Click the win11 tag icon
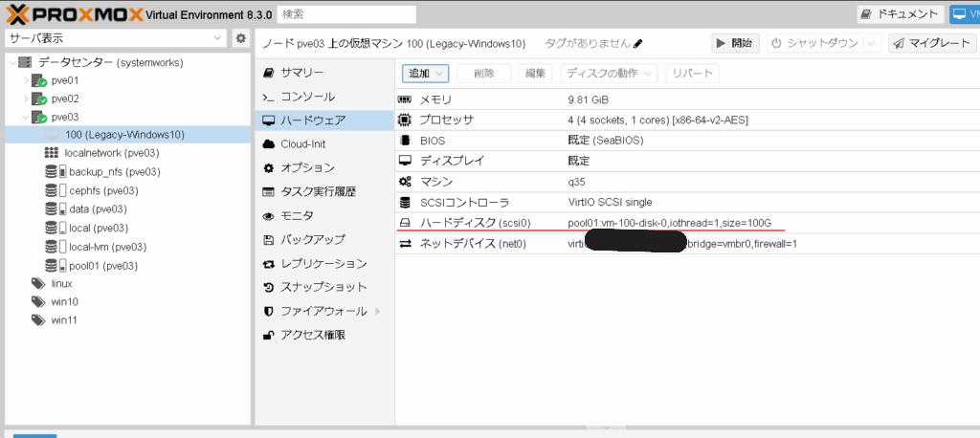Screen dimensions: 980x438 38,320
